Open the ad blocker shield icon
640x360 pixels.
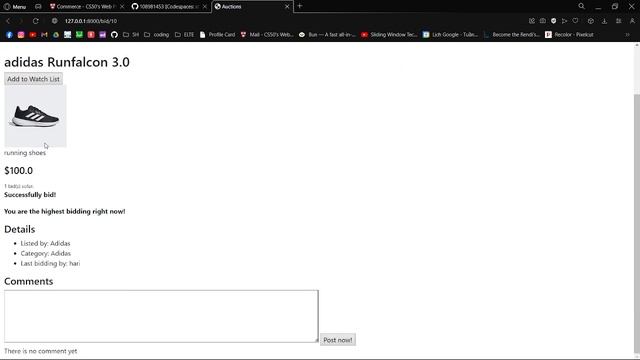click(553, 21)
